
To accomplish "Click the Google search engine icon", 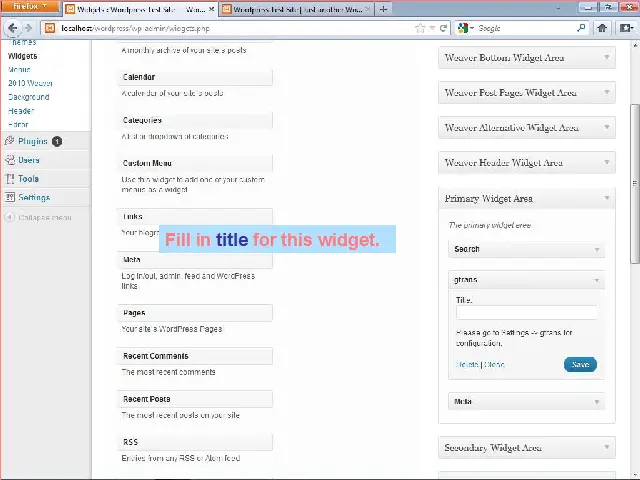I will click(x=469, y=28).
